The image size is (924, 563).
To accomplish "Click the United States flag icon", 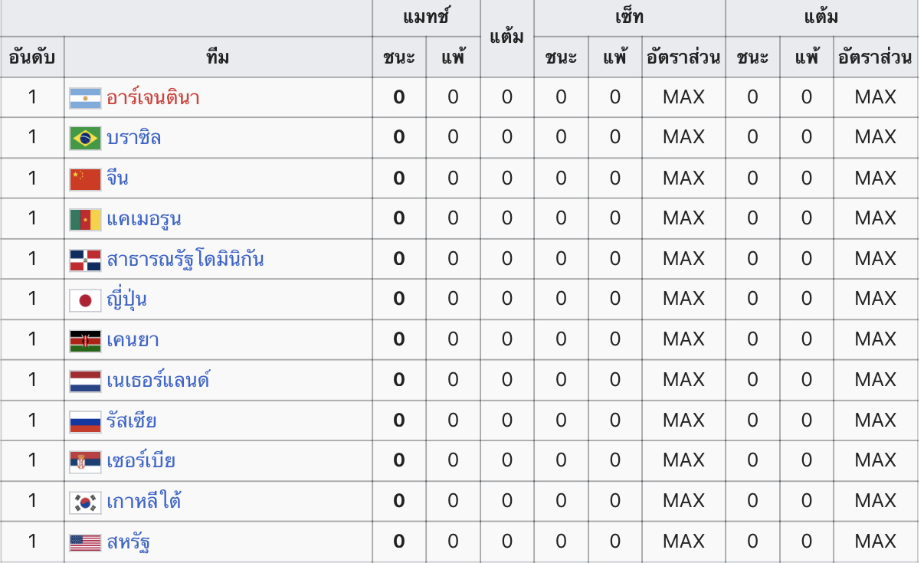I will point(85,543).
